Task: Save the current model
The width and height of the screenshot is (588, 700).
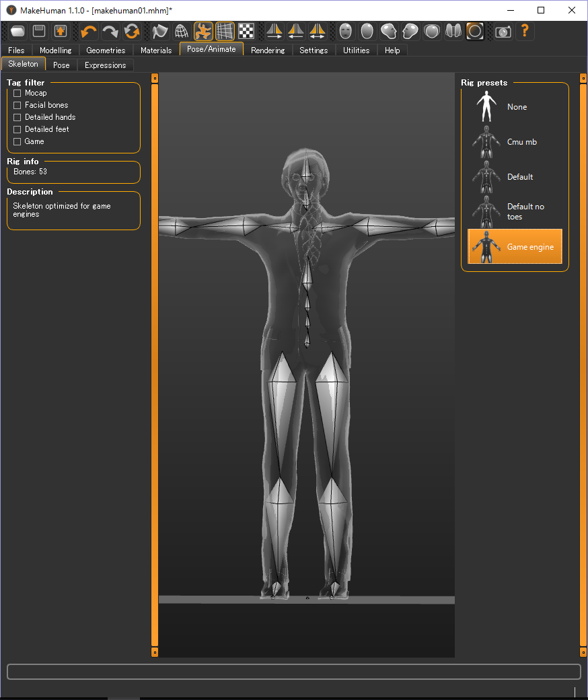Action: (38, 31)
